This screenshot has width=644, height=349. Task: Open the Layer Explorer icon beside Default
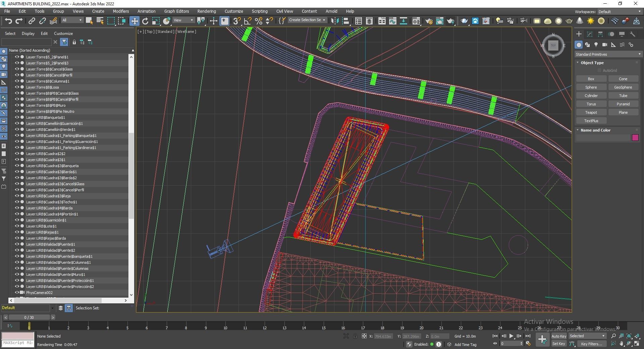[x=61, y=308]
